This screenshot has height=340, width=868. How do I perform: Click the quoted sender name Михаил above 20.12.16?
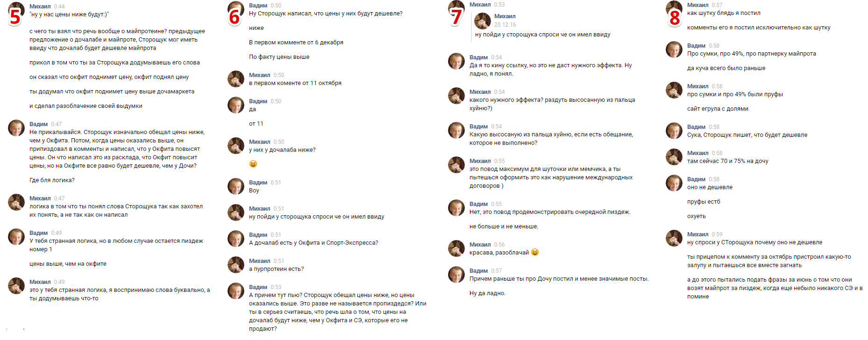pos(505,16)
